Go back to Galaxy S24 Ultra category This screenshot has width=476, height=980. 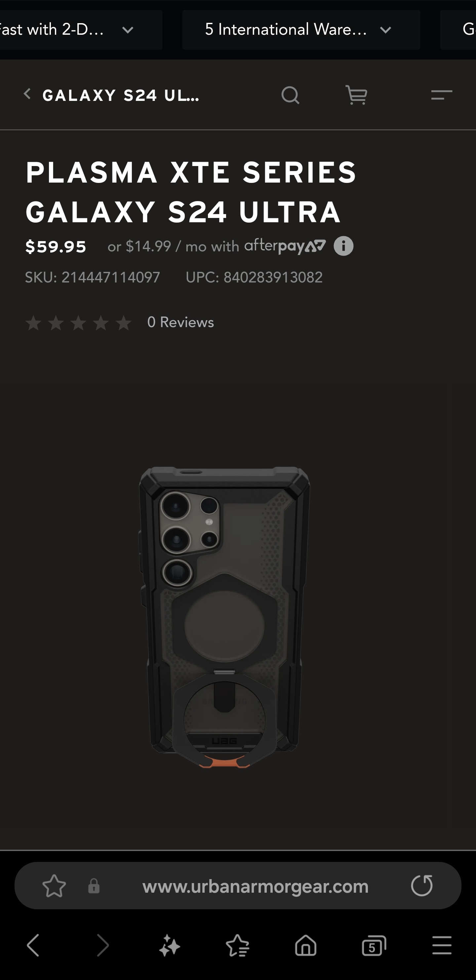[x=111, y=95]
